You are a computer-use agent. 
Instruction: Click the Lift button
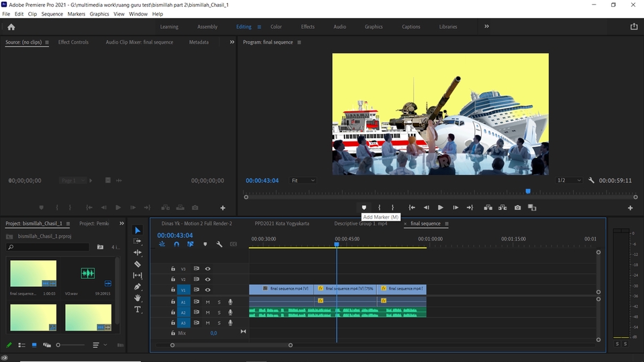pos(488,208)
